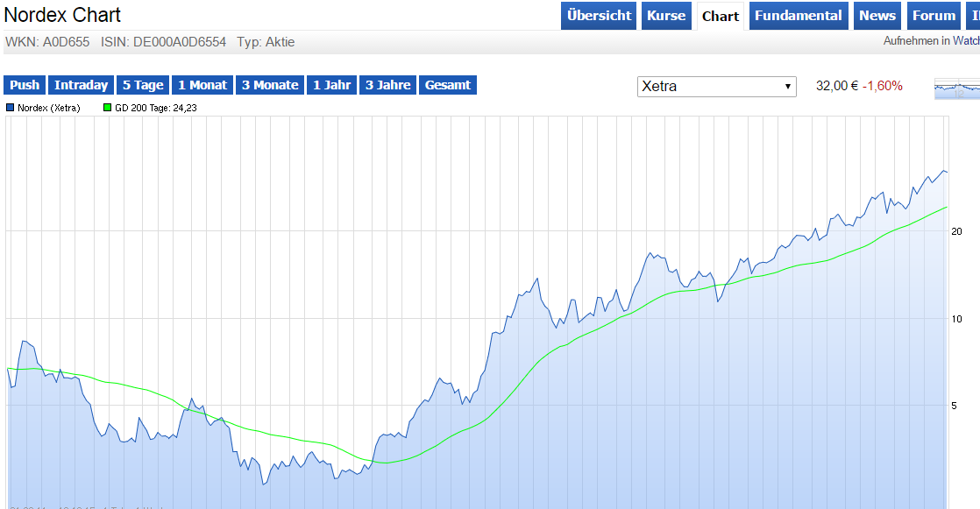
Task: Click the WKN: A0D655 text
Action: tap(47, 42)
